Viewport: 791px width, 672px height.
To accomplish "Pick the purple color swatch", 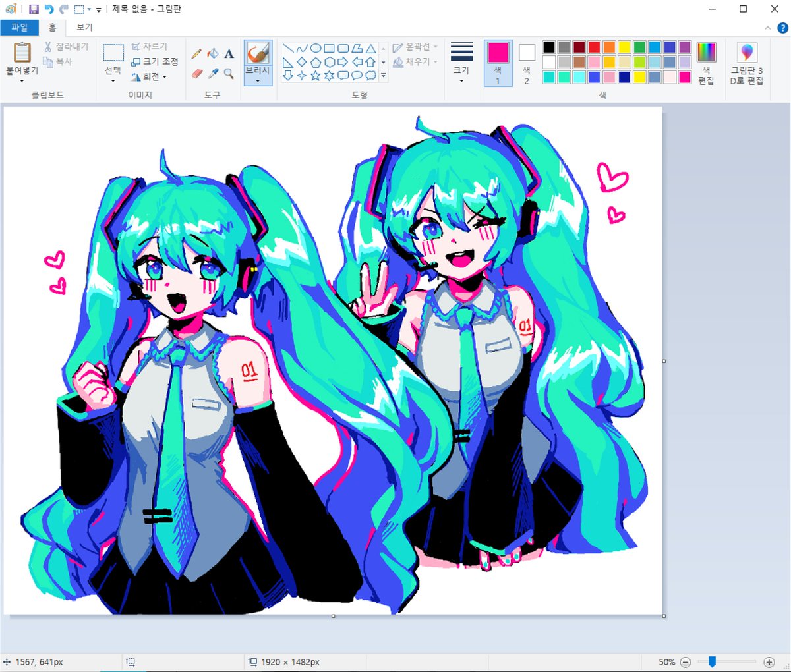I will [x=685, y=47].
